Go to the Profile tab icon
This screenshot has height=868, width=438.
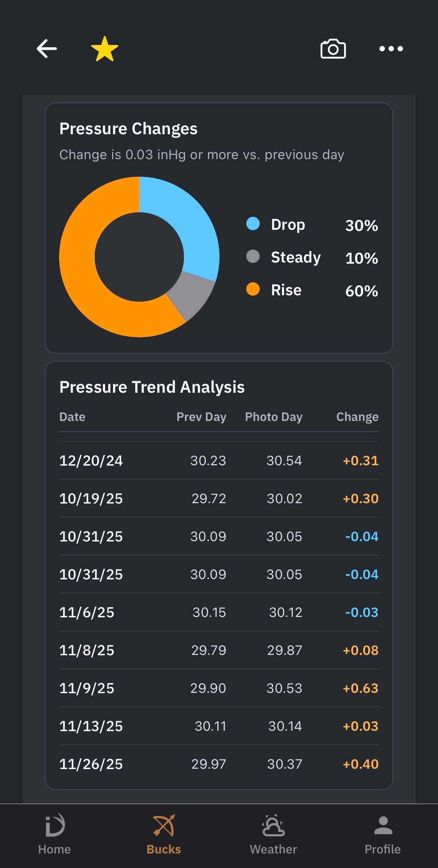[x=383, y=826]
